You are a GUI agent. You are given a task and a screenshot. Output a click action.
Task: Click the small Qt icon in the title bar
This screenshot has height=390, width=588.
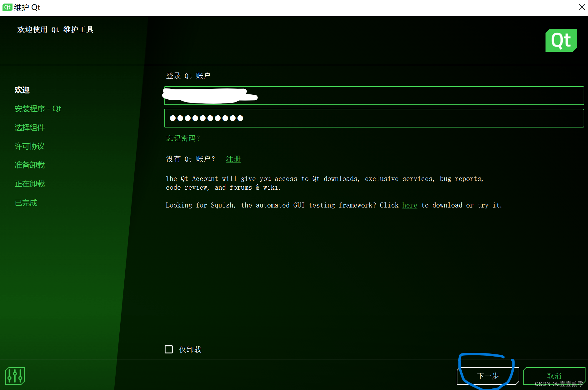tap(7, 7)
